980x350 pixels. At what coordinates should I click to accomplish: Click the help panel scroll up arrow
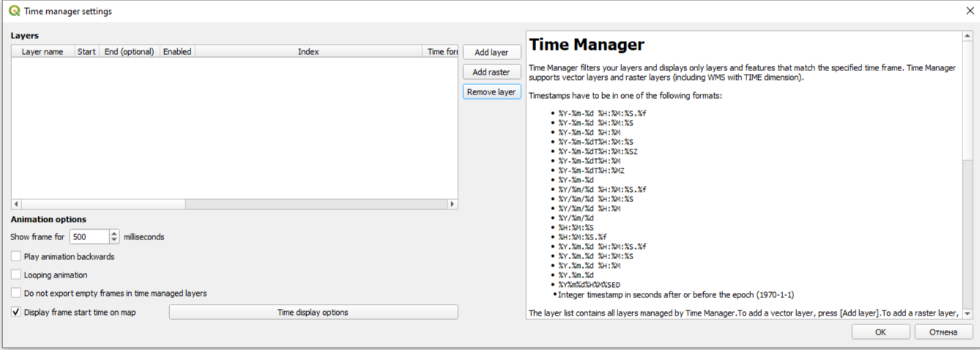point(968,36)
